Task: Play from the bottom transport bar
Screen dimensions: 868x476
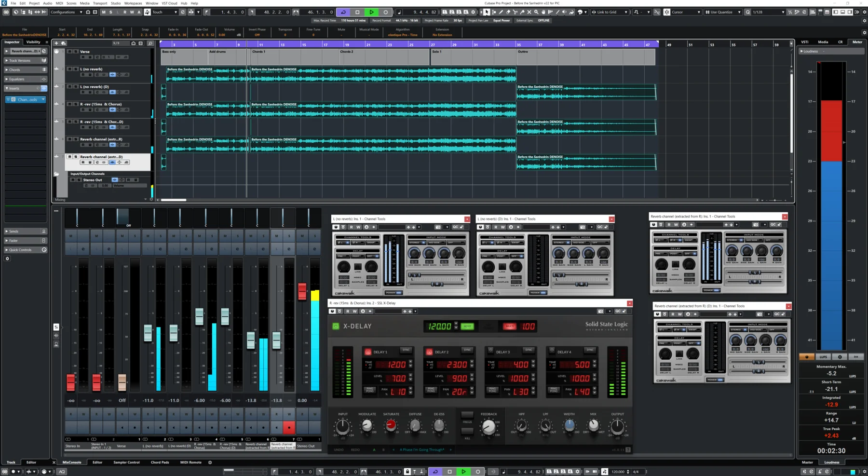Action: pyautogui.click(x=463, y=471)
